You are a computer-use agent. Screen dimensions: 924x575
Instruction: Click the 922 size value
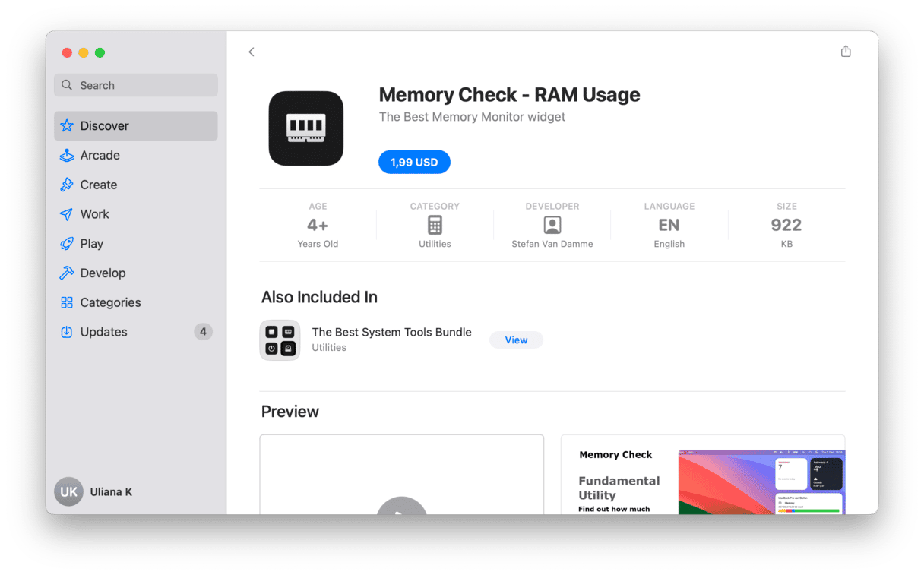[786, 225]
